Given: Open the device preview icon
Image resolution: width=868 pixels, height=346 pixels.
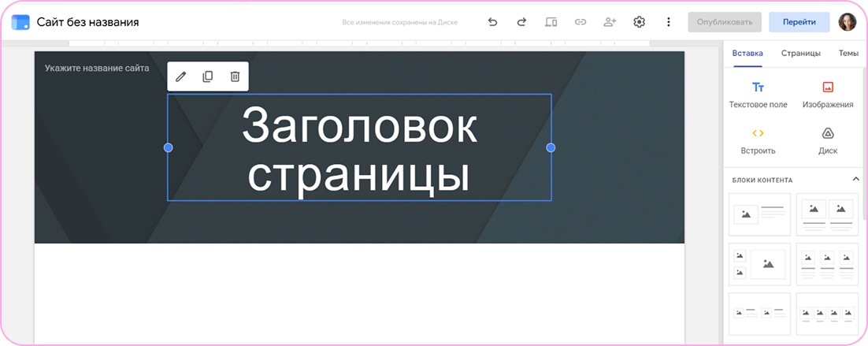Looking at the screenshot, I should click(x=551, y=22).
